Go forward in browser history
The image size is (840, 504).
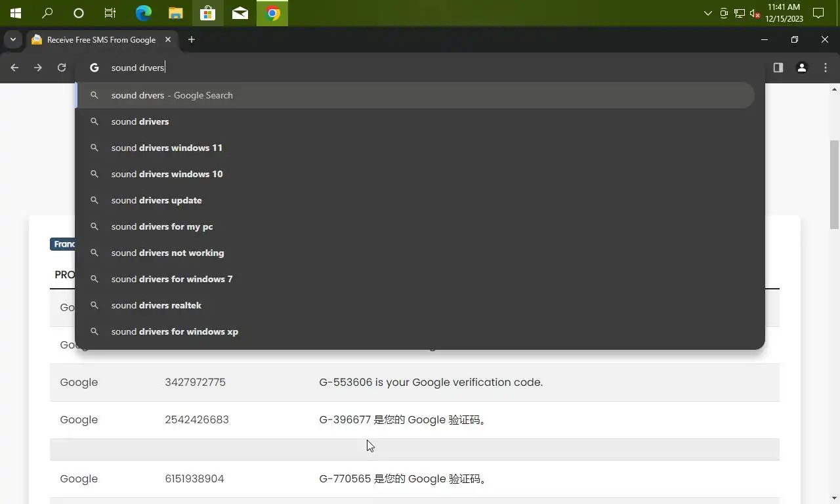click(x=38, y=68)
